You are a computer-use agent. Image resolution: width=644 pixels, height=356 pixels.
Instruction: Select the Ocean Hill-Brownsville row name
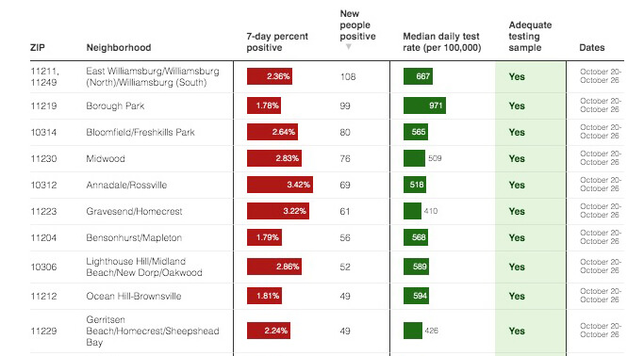click(x=134, y=296)
